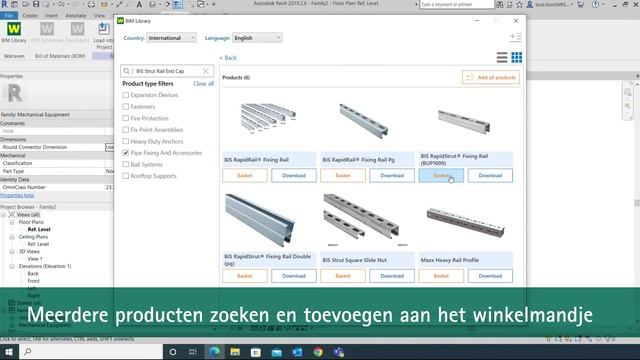Open Windows Start menu
Image resolution: width=640 pixels, height=360 pixels.
[x=9, y=352]
